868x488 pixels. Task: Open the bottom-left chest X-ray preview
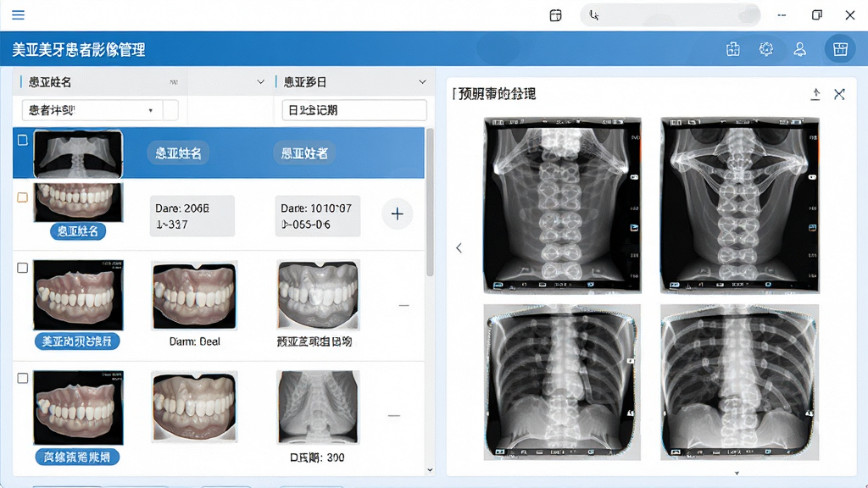click(563, 382)
